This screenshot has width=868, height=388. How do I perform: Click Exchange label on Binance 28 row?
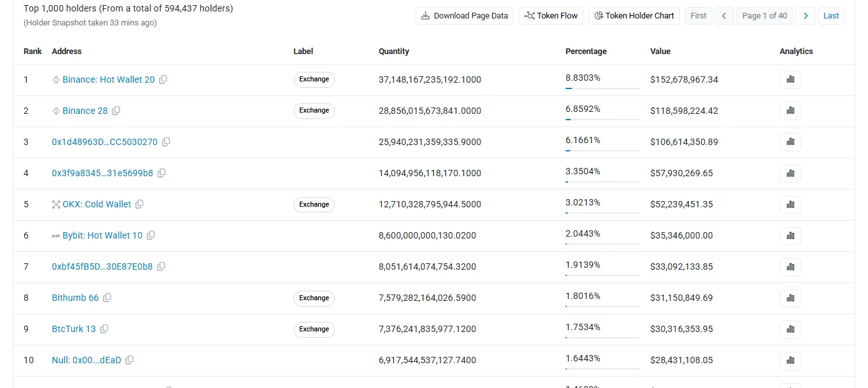pos(314,111)
